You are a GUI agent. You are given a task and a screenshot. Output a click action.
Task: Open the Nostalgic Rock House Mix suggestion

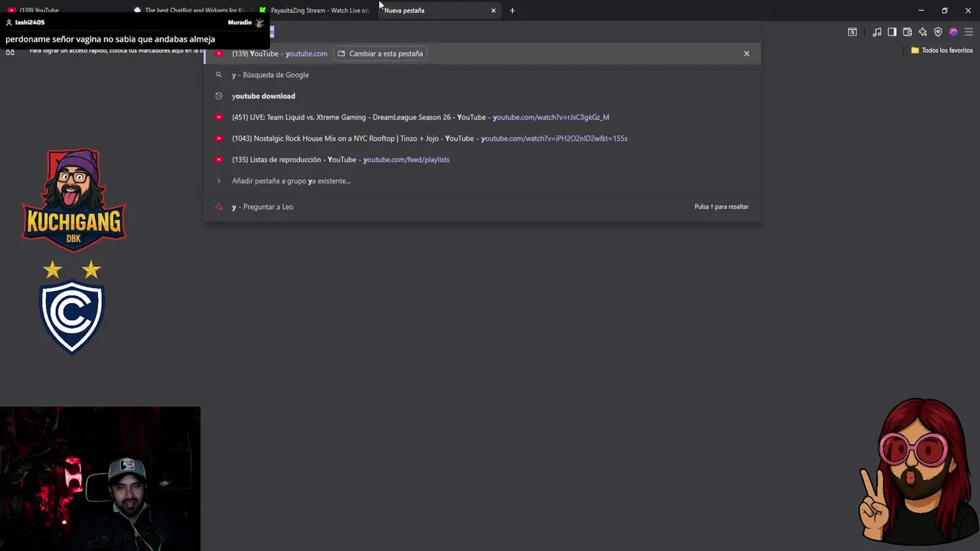(x=482, y=139)
